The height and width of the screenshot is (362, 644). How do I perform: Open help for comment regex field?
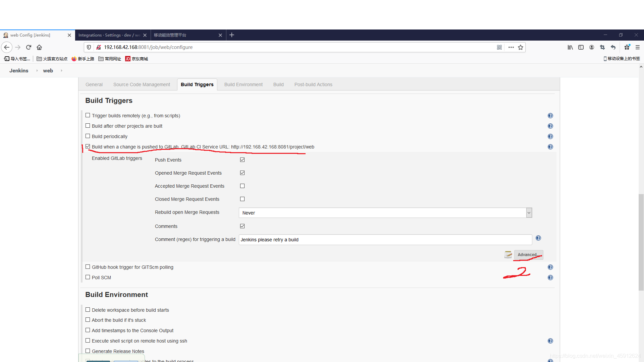click(x=538, y=238)
